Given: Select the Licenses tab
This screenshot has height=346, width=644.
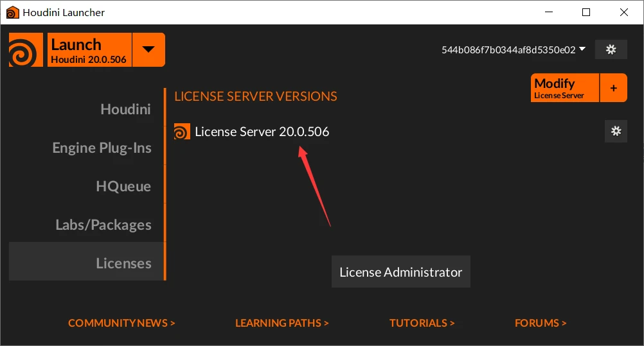Looking at the screenshot, I should click(123, 264).
